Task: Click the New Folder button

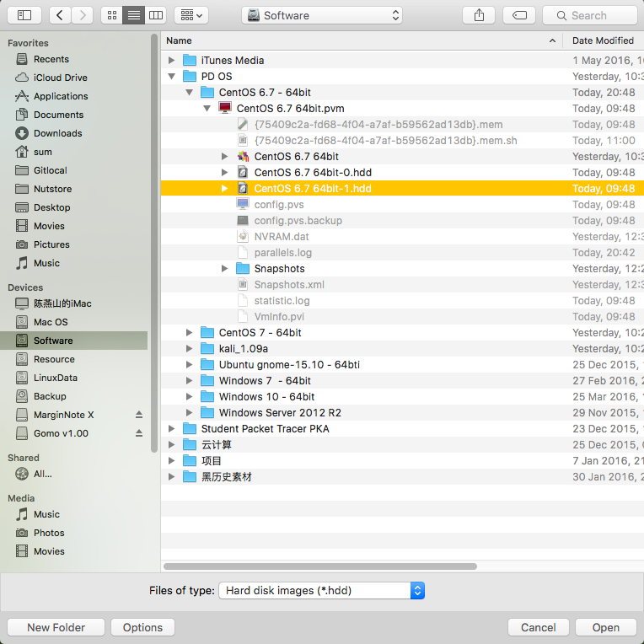Action: click(x=56, y=627)
